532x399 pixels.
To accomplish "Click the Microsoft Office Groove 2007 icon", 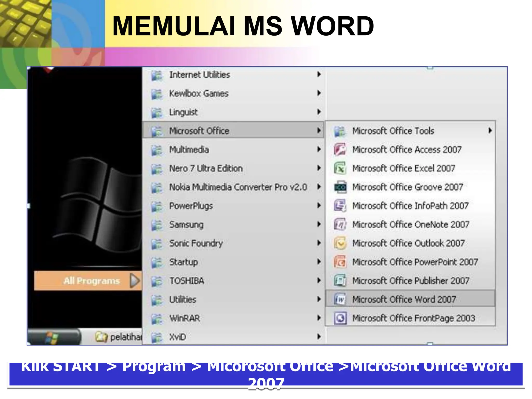I will click(340, 187).
